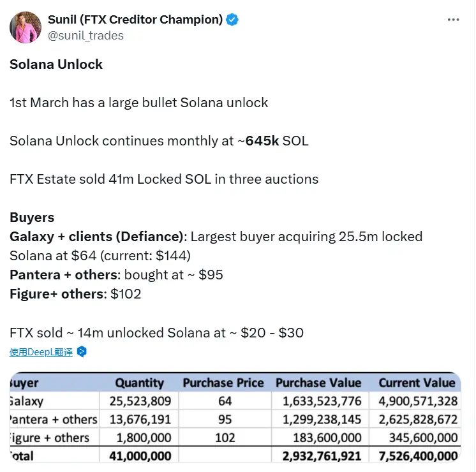The width and height of the screenshot is (476, 472).
Task: Click "Galaxy + clients (Defiance)" bold text
Action: click(96, 237)
